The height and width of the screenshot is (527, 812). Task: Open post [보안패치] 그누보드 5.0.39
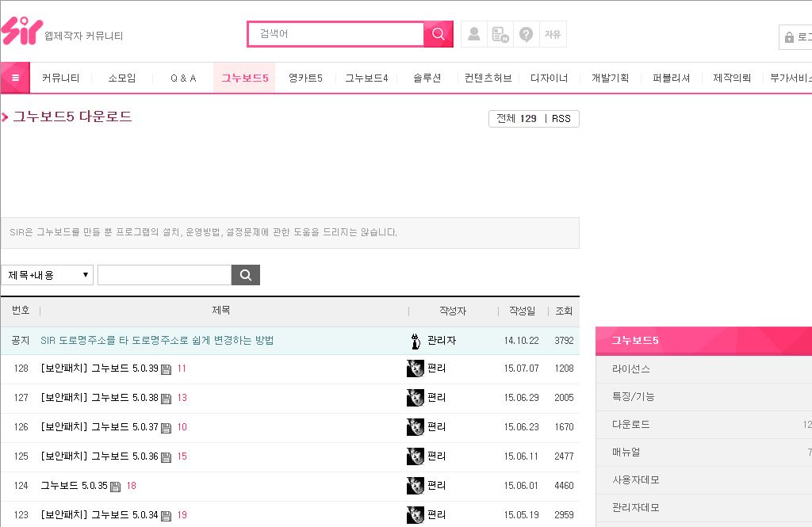(99, 368)
